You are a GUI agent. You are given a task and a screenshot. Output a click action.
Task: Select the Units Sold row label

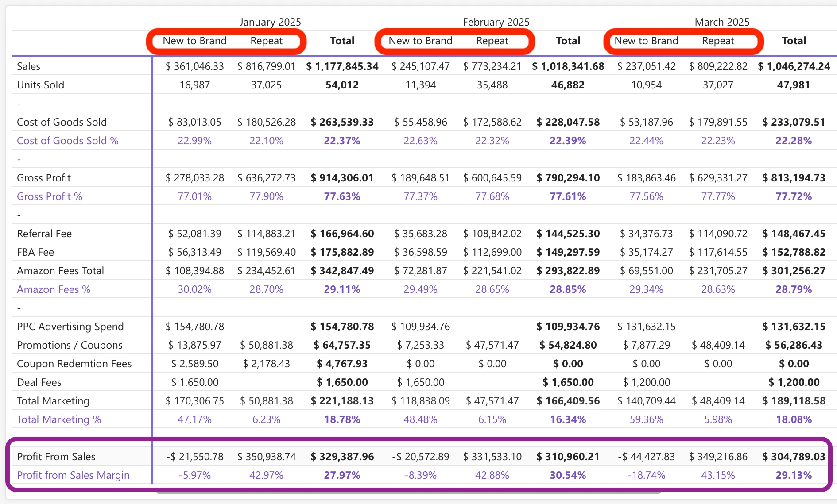(x=40, y=85)
